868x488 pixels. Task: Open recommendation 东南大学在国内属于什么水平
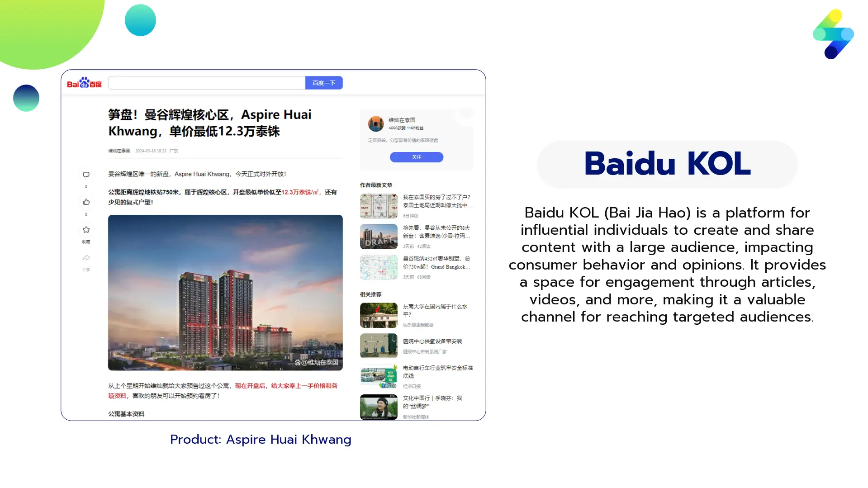click(435, 310)
